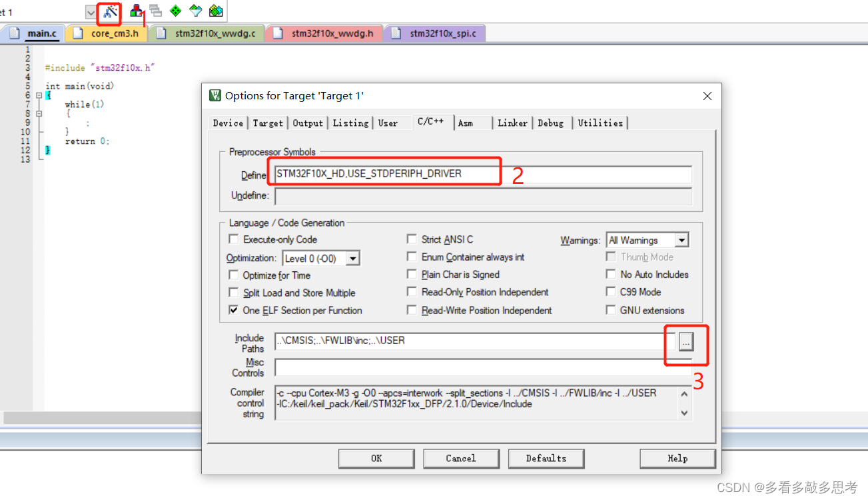Click the Defaults button
Viewport: 868px width, 500px height.
(x=546, y=458)
